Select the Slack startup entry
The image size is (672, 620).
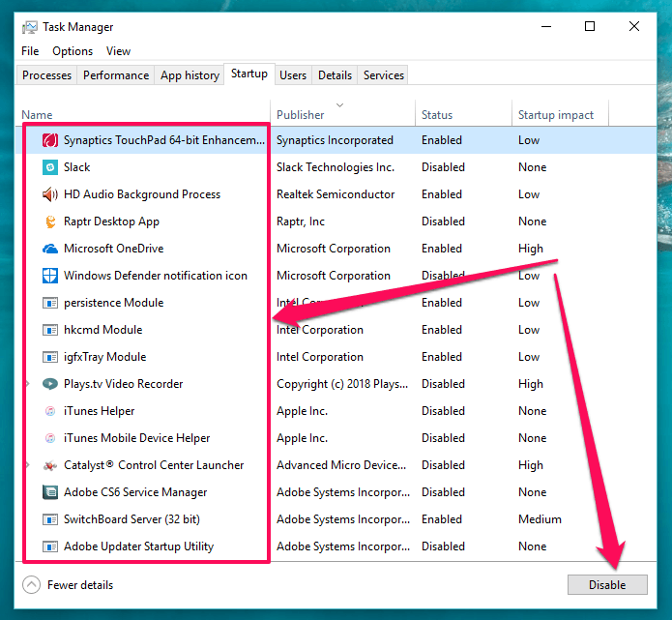click(x=336, y=167)
